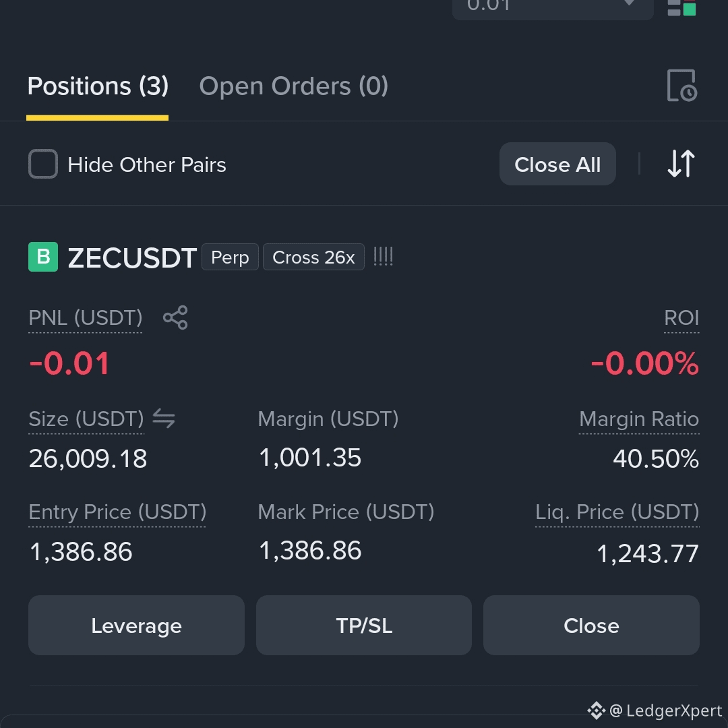The width and height of the screenshot is (728, 728).
Task: Click the Perp contract type tag
Action: [x=231, y=257]
